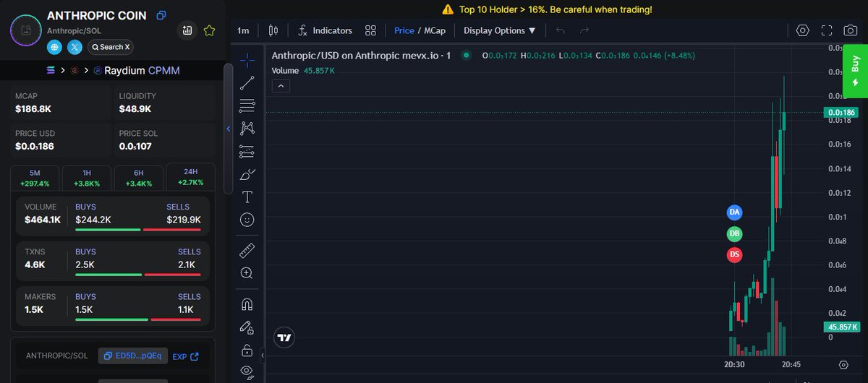Open the Indicators dialog
The width and height of the screenshot is (868, 383).
point(325,30)
